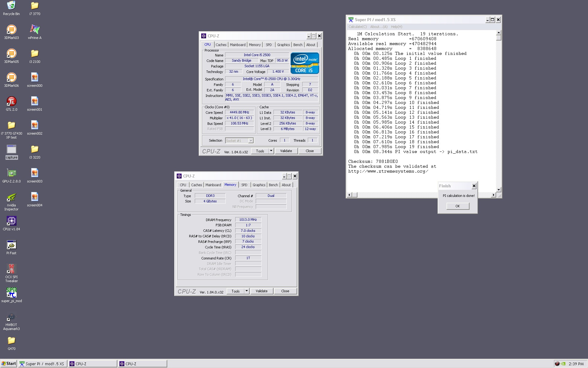This screenshot has width=588, height=368.
Task: Click the Windows Start button
Action: click(x=9, y=364)
